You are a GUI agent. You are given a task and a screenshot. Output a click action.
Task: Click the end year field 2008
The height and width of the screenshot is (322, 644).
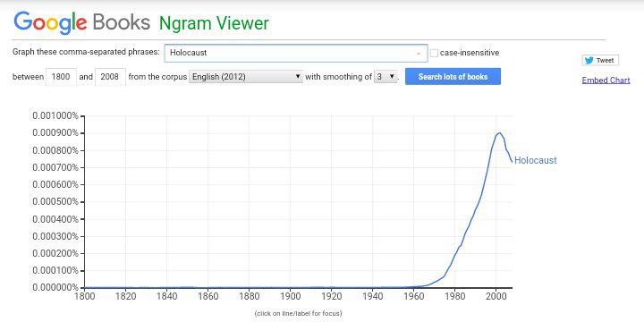[x=110, y=77]
